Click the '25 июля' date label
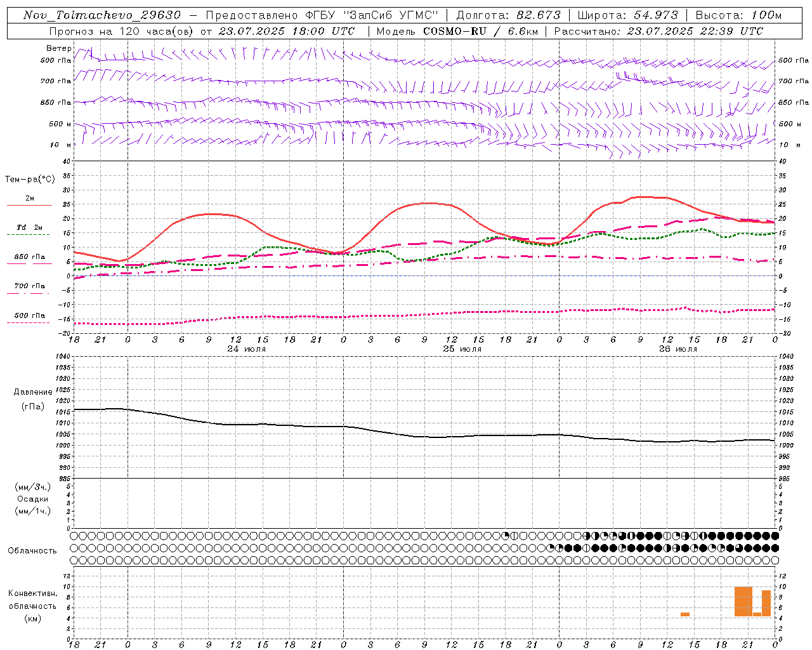Image resolution: width=812 pixels, height=650 pixels. pyautogui.click(x=462, y=349)
